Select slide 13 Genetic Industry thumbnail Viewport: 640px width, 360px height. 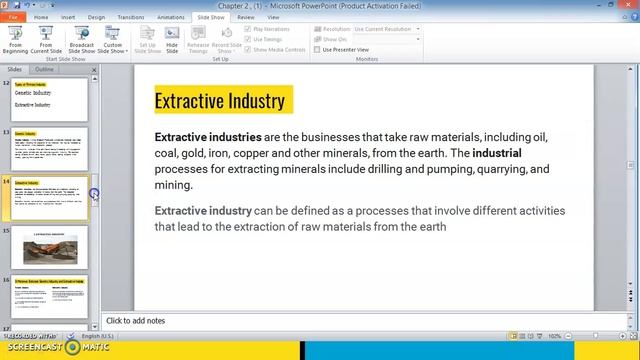[49, 149]
